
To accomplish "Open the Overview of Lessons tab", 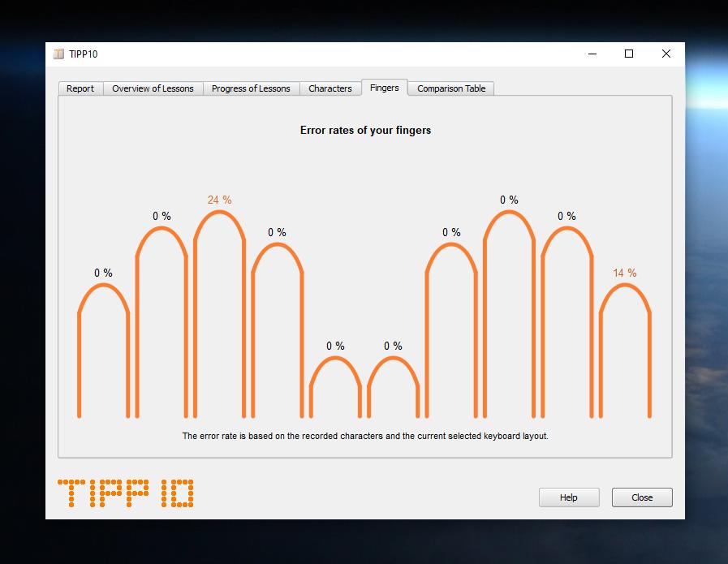I will (153, 88).
